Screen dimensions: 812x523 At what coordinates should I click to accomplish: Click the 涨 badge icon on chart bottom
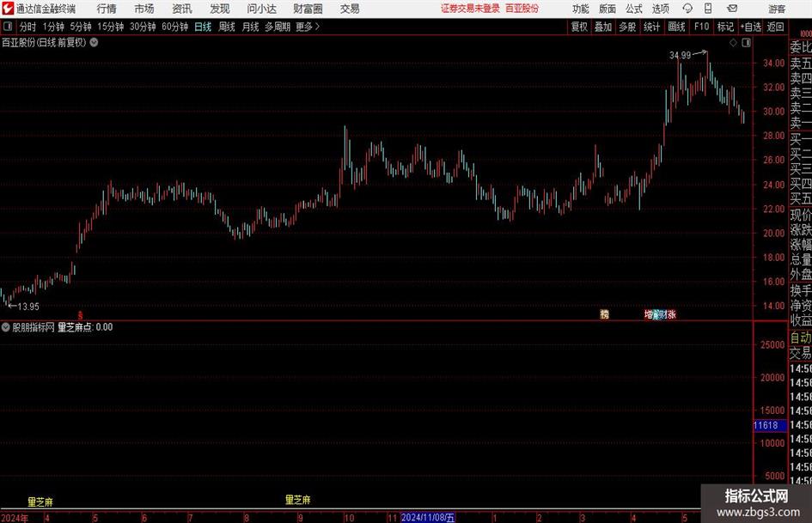pyautogui.click(x=672, y=314)
